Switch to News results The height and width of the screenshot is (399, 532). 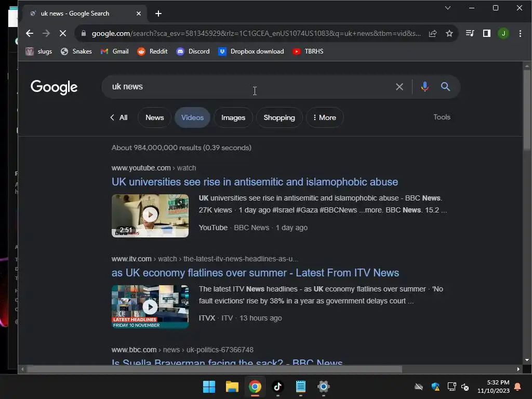pos(154,117)
